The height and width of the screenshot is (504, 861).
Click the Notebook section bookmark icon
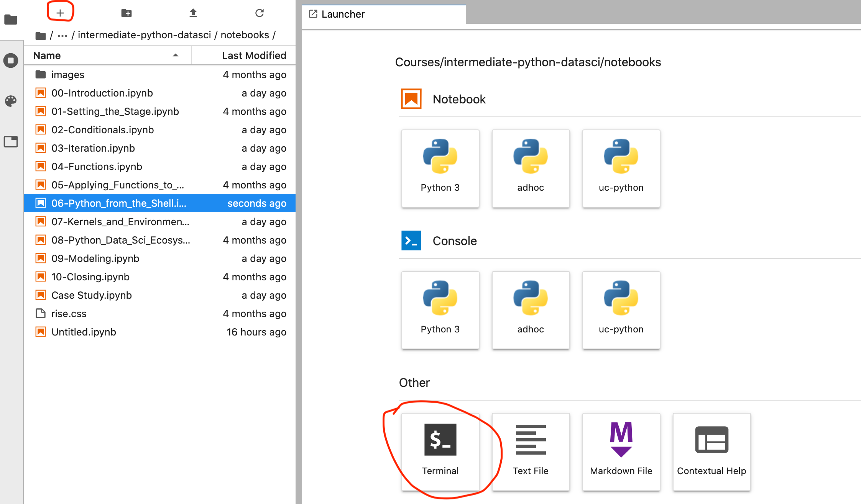click(x=411, y=99)
